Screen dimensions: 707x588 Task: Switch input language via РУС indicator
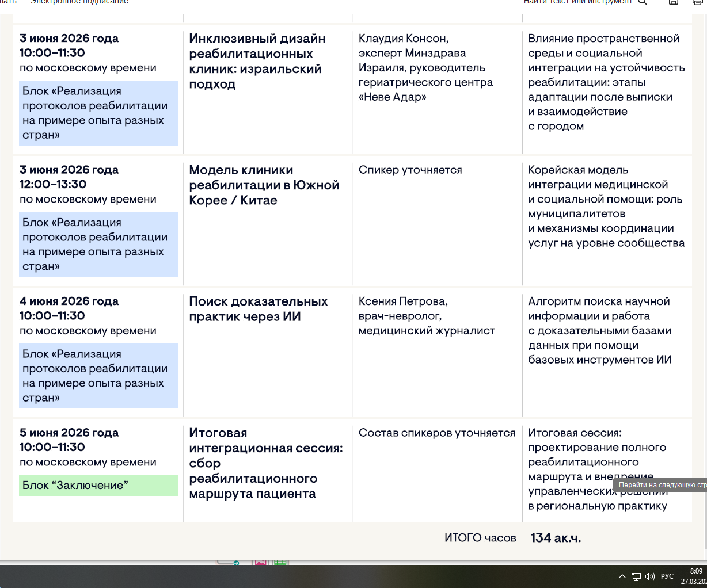tap(667, 576)
